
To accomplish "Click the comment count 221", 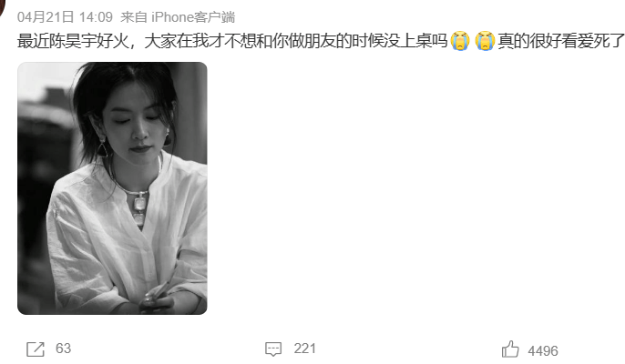I will click(304, 349).
